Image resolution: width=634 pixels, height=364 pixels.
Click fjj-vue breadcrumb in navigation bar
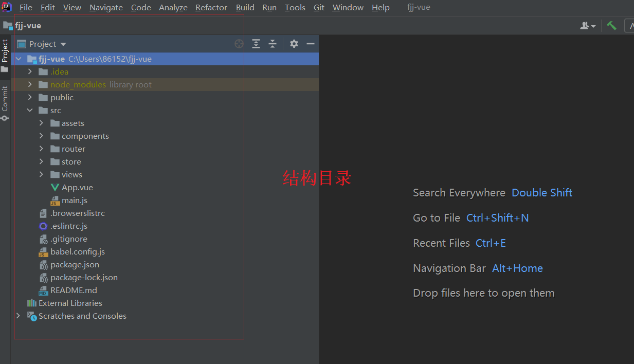click(x=28, y=26)
